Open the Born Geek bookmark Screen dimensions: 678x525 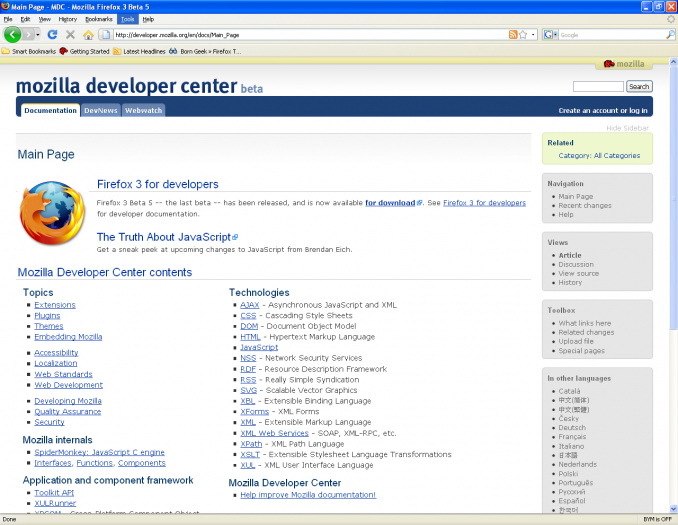point(205,51)
